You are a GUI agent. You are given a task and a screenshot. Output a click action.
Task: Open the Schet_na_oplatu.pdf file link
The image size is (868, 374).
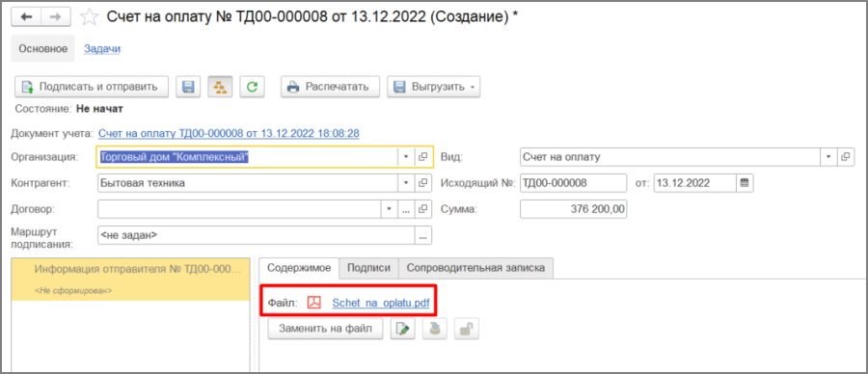381,303
